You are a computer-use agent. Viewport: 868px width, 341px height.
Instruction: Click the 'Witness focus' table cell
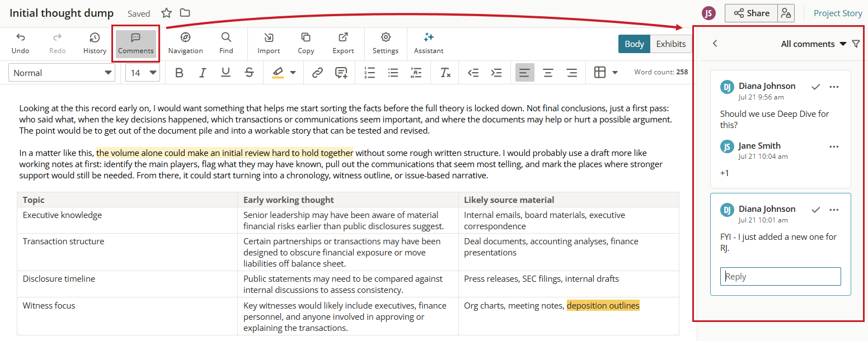pos(127,316)
